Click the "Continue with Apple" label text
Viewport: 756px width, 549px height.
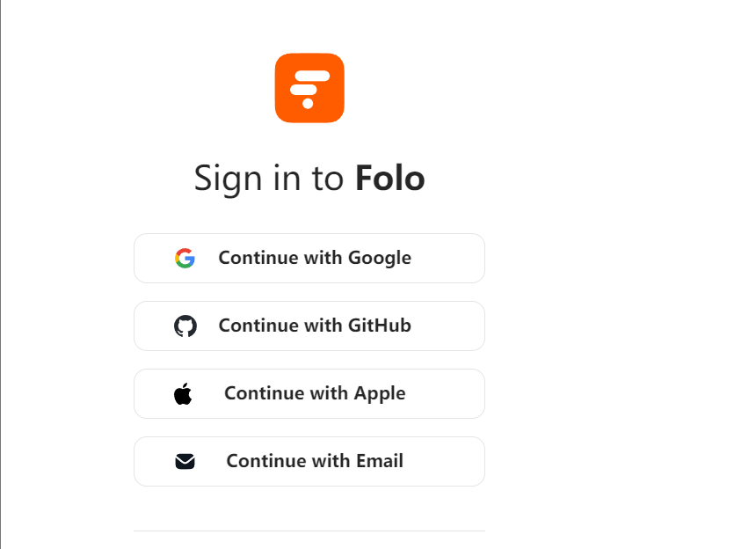click(315, 393)
